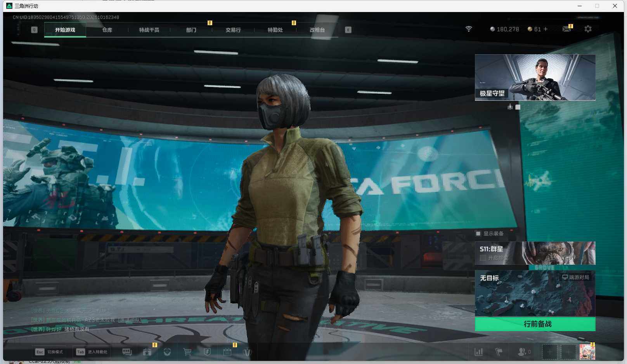Click the 180,278 currency balance
The image size is (627, 364).
click(504, 29)
